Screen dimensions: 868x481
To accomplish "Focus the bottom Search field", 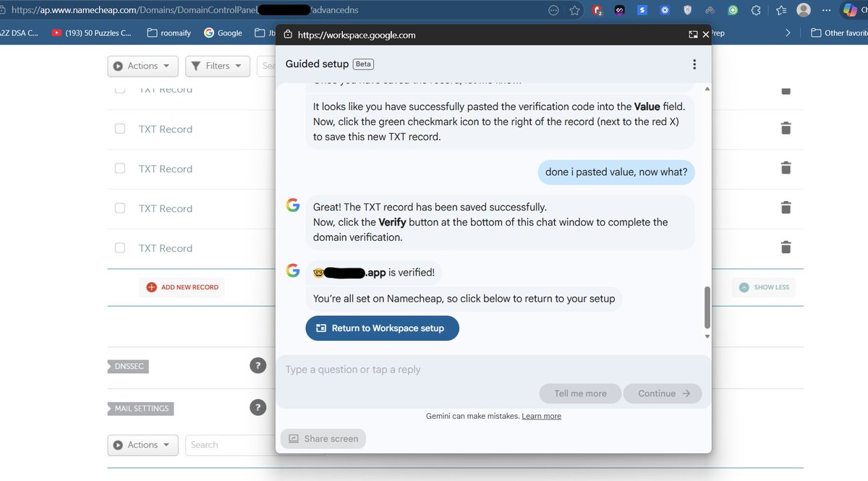I will click(230, 445).
